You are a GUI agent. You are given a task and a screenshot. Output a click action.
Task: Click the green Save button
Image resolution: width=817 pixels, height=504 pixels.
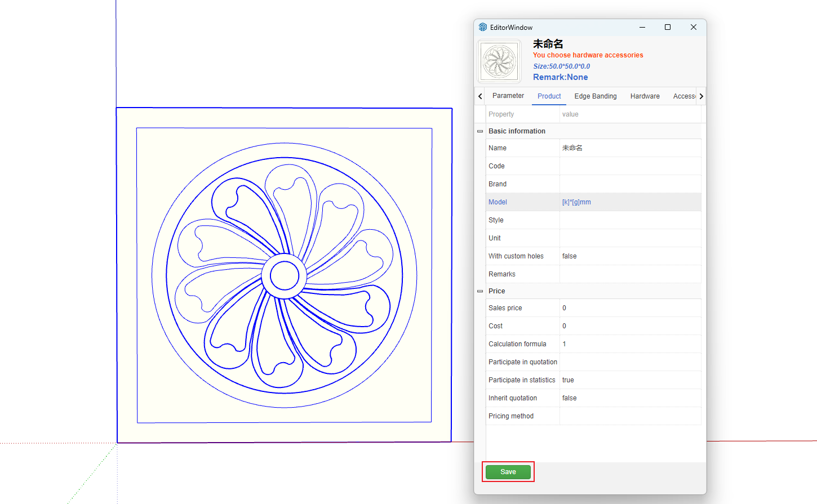508,472
